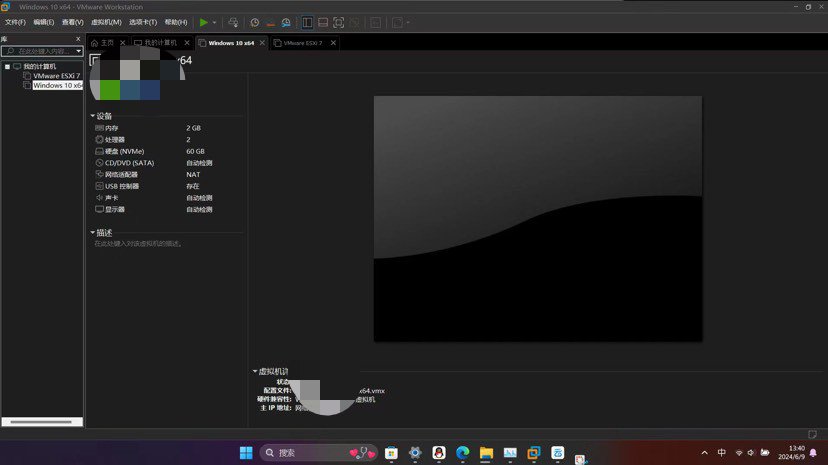Close the 库 library panel
The width and height of the screenshot is (828, 465).
[78, 39]
